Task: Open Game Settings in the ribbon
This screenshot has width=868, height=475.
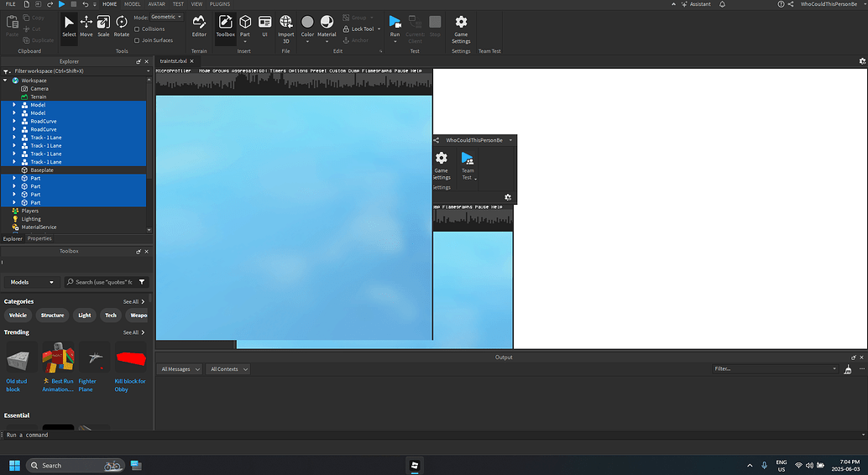Action: pos(461,29)
